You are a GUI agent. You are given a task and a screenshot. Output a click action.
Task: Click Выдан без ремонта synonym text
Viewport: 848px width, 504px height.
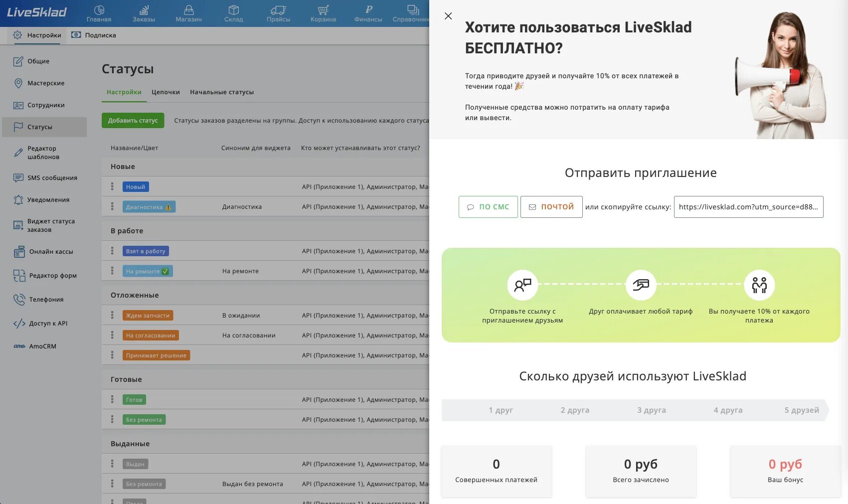click(253, 484)
